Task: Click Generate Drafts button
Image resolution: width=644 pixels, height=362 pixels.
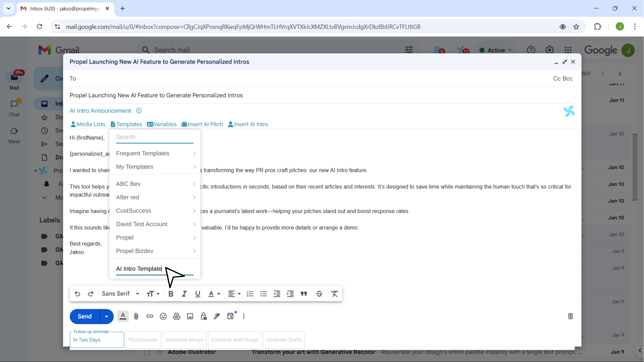Action: (284, 340)
